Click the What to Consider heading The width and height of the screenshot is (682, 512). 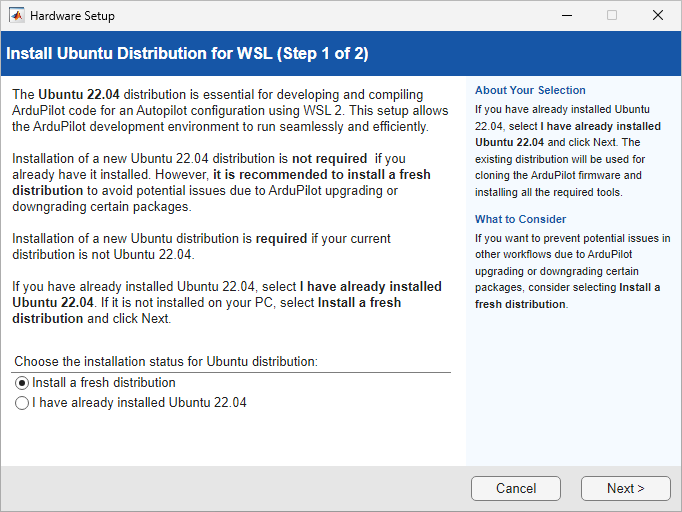coord(520,219)
